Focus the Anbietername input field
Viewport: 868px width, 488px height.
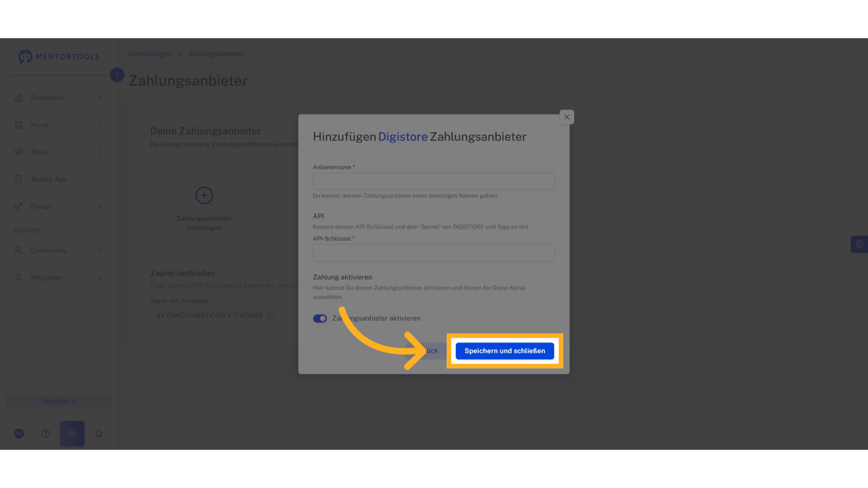point(434,181)
